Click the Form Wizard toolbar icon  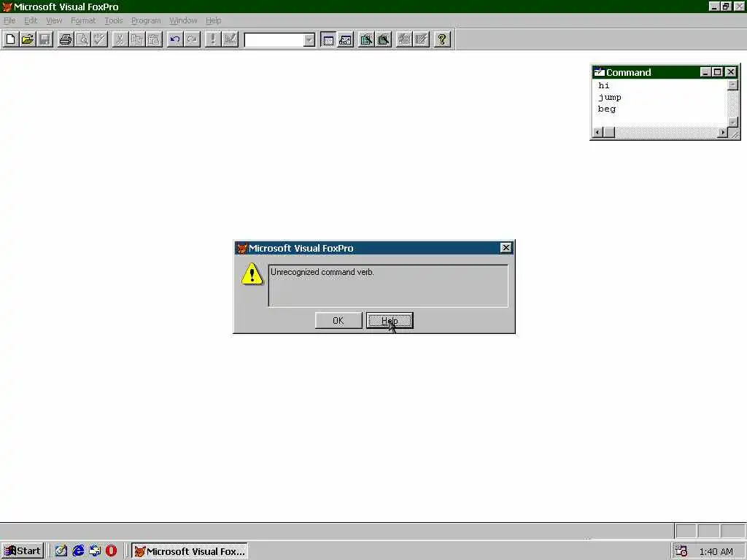tap(366, 39)
